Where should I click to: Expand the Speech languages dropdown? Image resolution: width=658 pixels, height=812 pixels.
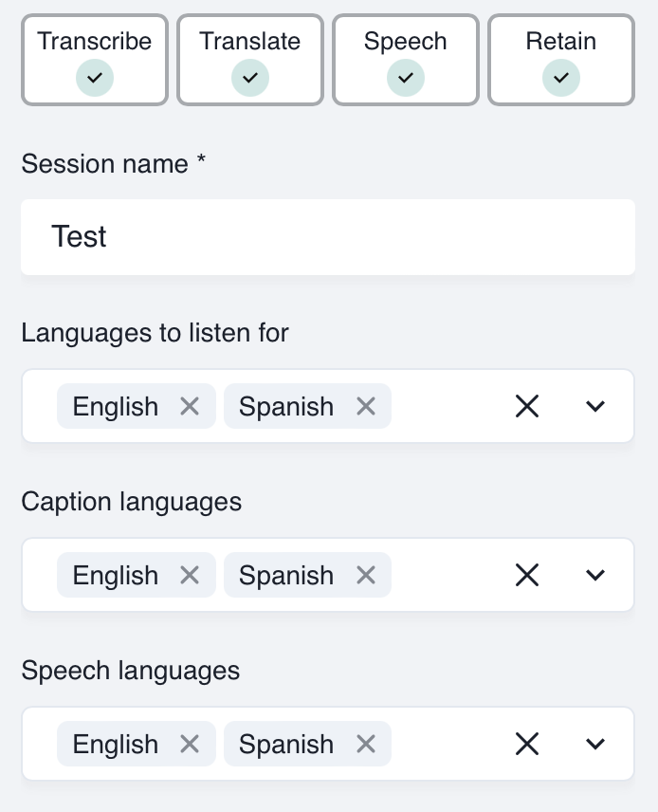[595, 744]
